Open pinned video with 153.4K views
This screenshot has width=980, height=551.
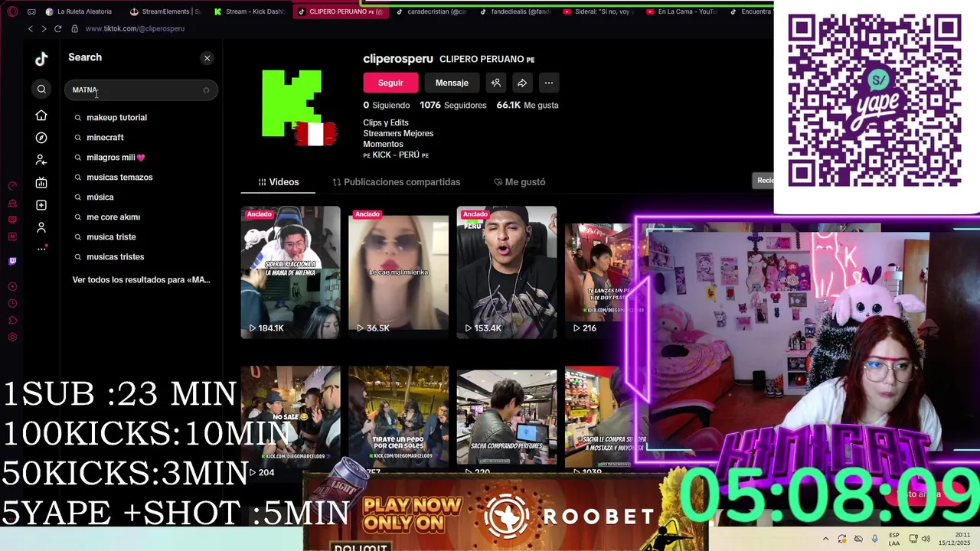click(507, 272)
